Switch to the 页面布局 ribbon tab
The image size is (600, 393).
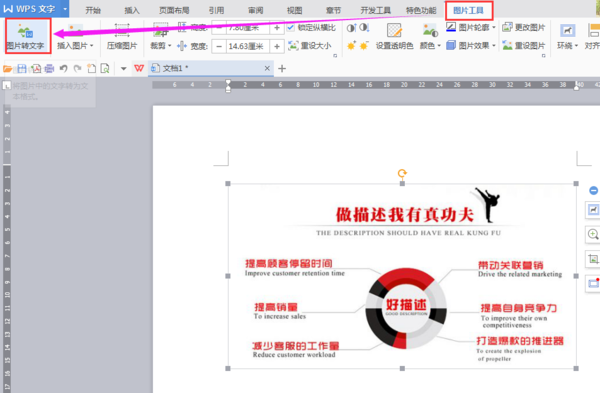tap(174, 10)
